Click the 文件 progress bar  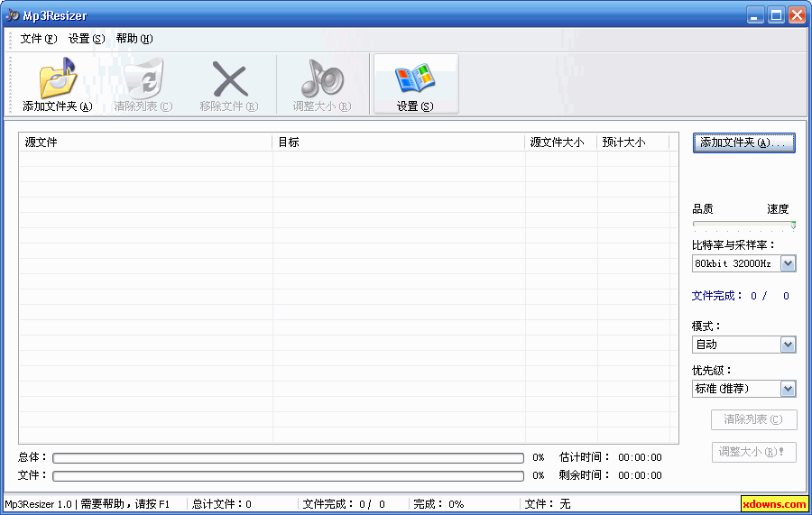(288, 475)
